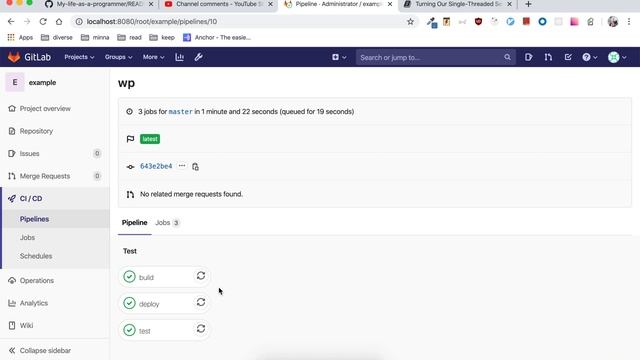Screen dimensions: 640x360
Task: Open the keep bookmarks folder
Action: [162, 38]
